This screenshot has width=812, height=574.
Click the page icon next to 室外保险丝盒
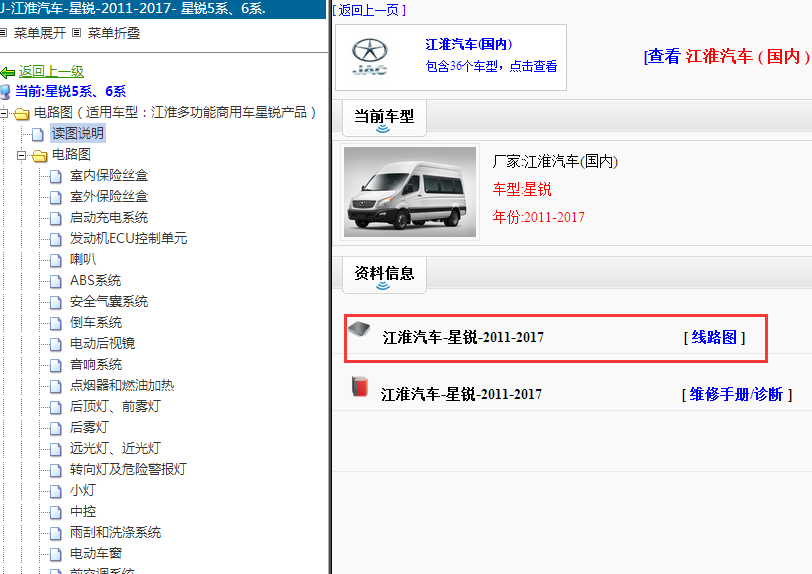click(x=55, y=197)
